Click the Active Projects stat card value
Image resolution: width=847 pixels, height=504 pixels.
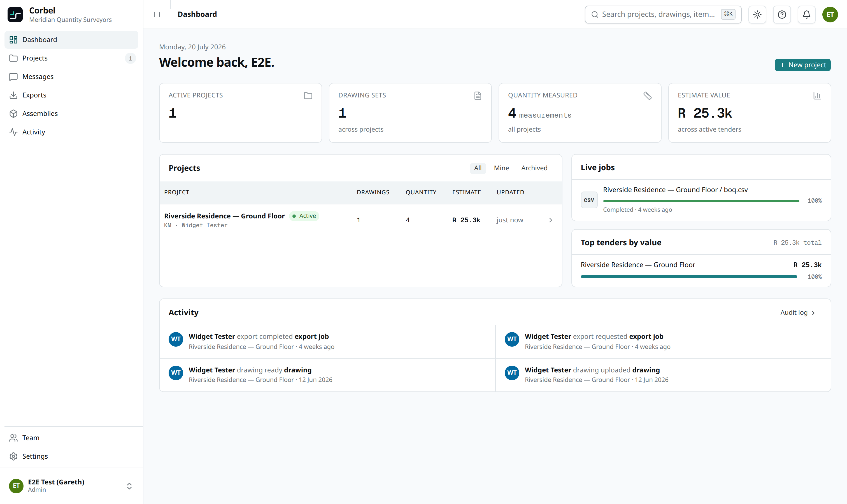coord(172,113)
